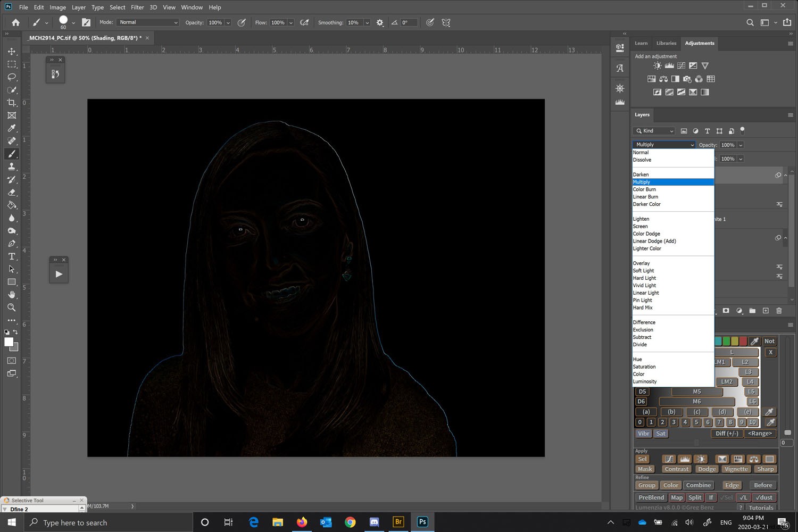Activate the Crop tool
Screen dimensions: 798x532
tap(12, 103)
